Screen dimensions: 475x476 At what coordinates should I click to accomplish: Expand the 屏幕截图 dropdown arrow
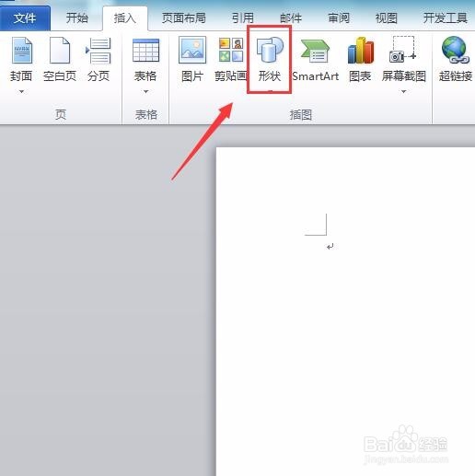pyautogui.click(x=403, y=91)
